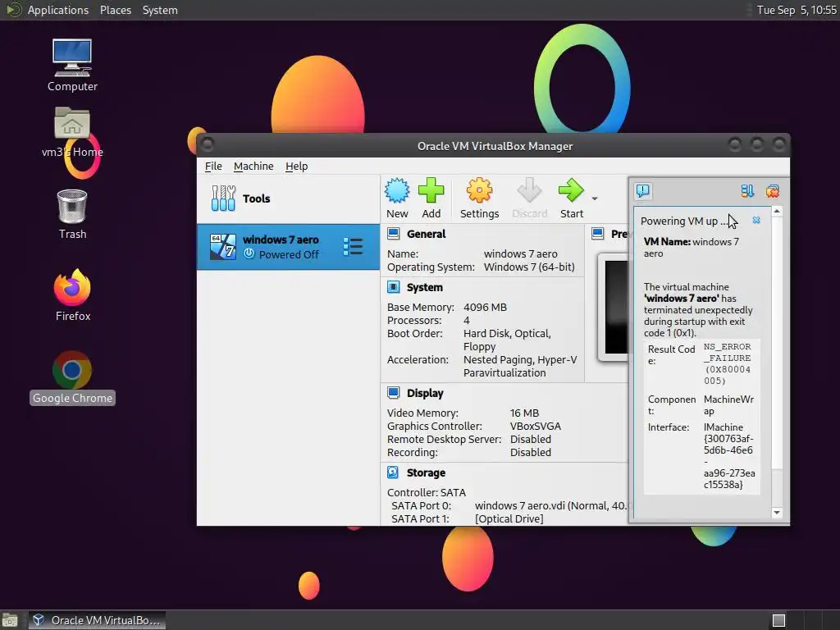
Task: Click the General section icon
Action: [x=393, y=234]
